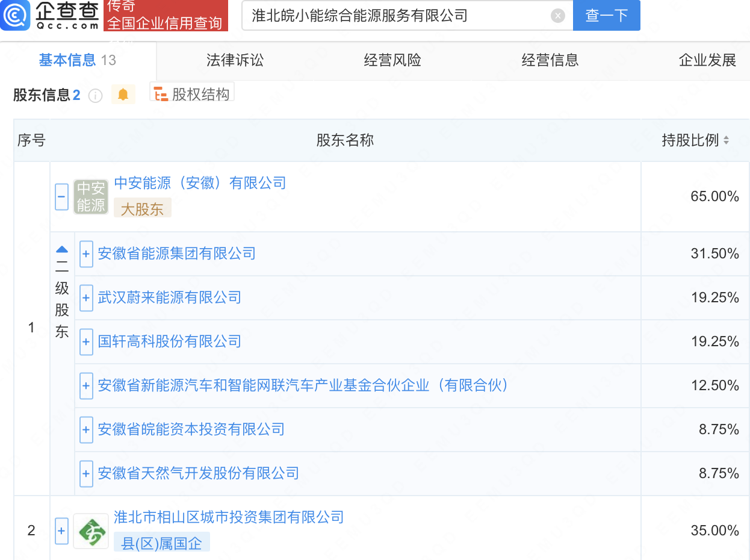Select the 12.50% shareholding value
Image resolution: width=750 pixels, height=560 pixels.
[x=714, y=385]
